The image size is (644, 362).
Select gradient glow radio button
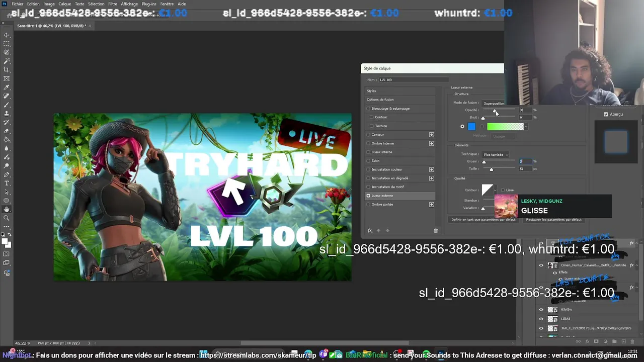tap(482, 126)
